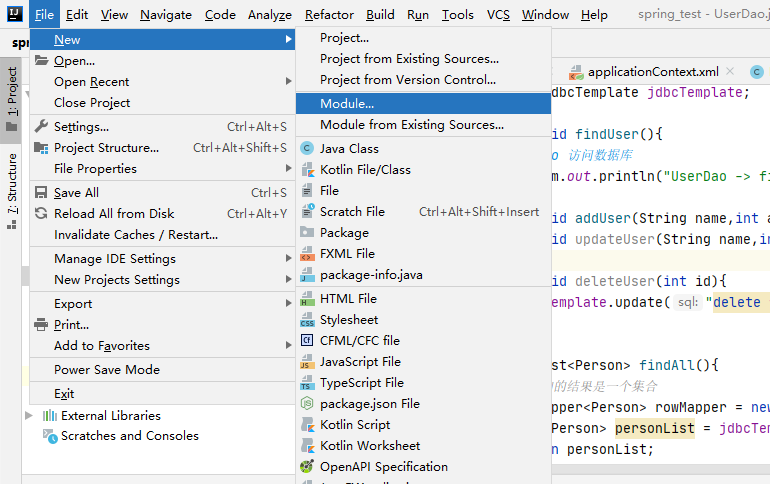Click the Settings wrench icon

(x=41, y=127)
